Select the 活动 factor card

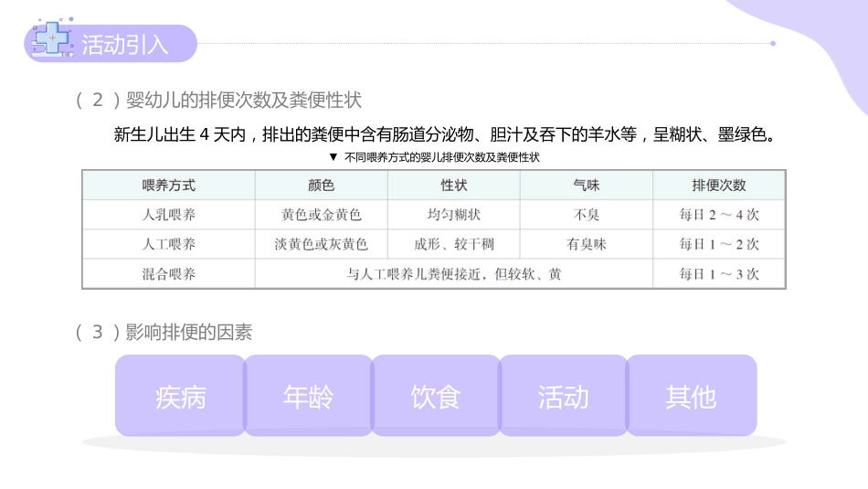point(564,396)
